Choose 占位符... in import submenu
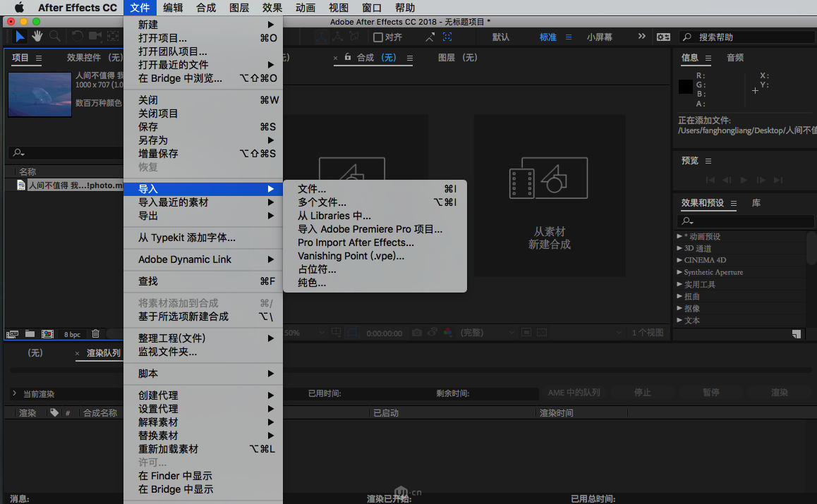 (x=375, y=270)
